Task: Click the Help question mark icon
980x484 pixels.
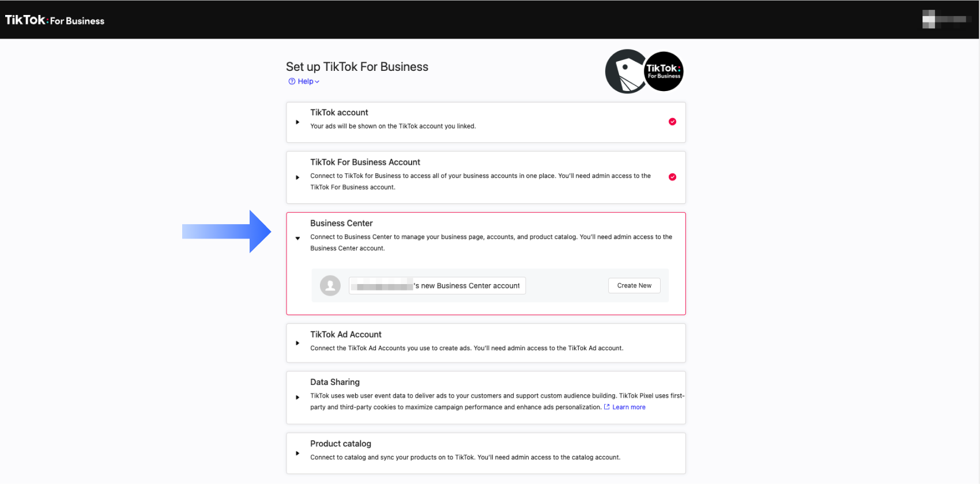Action: tap(292, 81)
